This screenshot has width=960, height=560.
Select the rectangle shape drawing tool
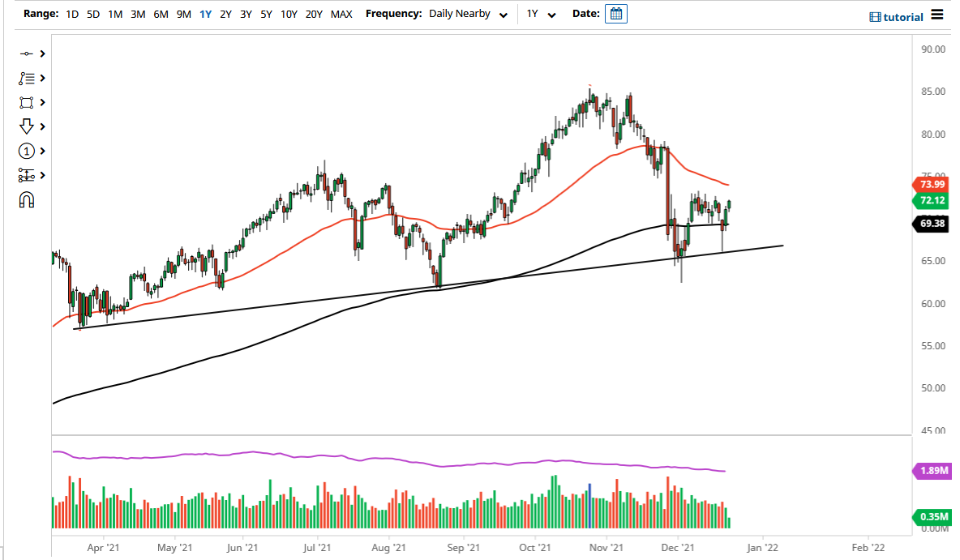click(27, 102)
